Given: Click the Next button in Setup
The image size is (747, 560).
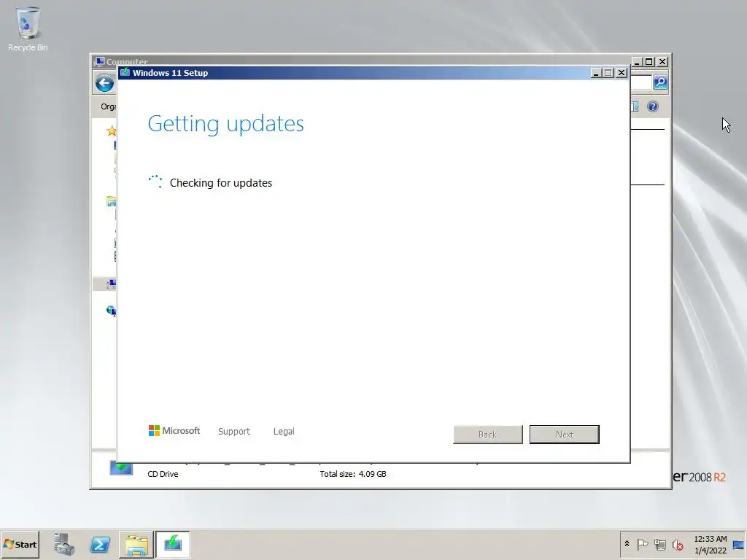Looking at the screenshot, I should click(x=565, y=435).
